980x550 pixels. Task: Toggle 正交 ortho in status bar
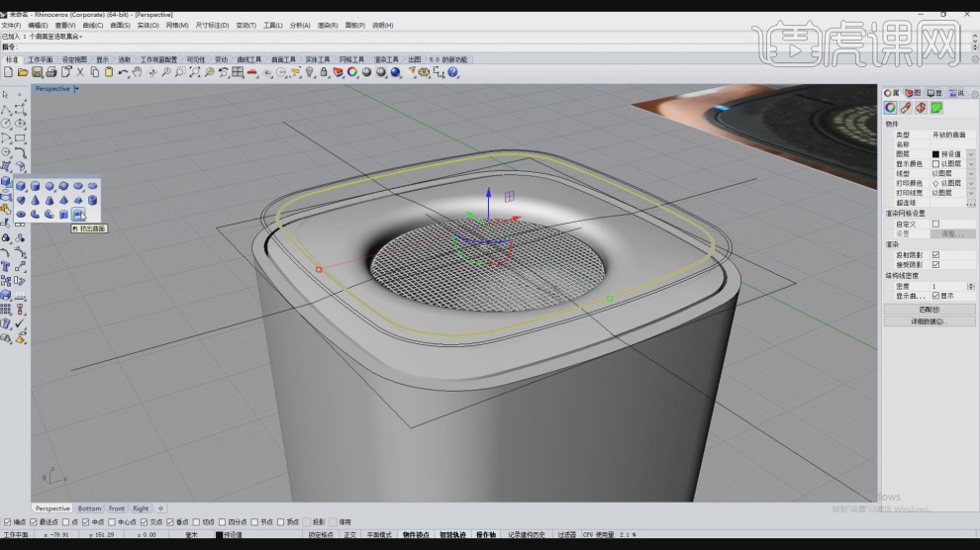(x=349, y=535)
